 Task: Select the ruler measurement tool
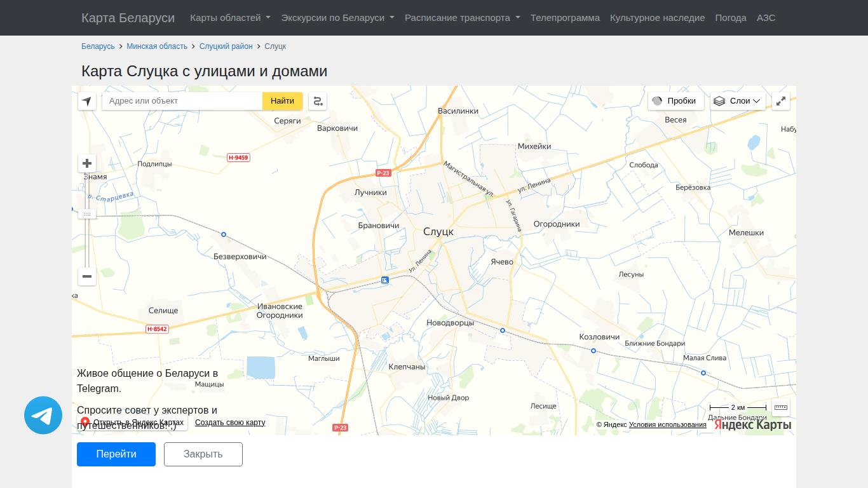pyautogui.click(x=781, y=407)
